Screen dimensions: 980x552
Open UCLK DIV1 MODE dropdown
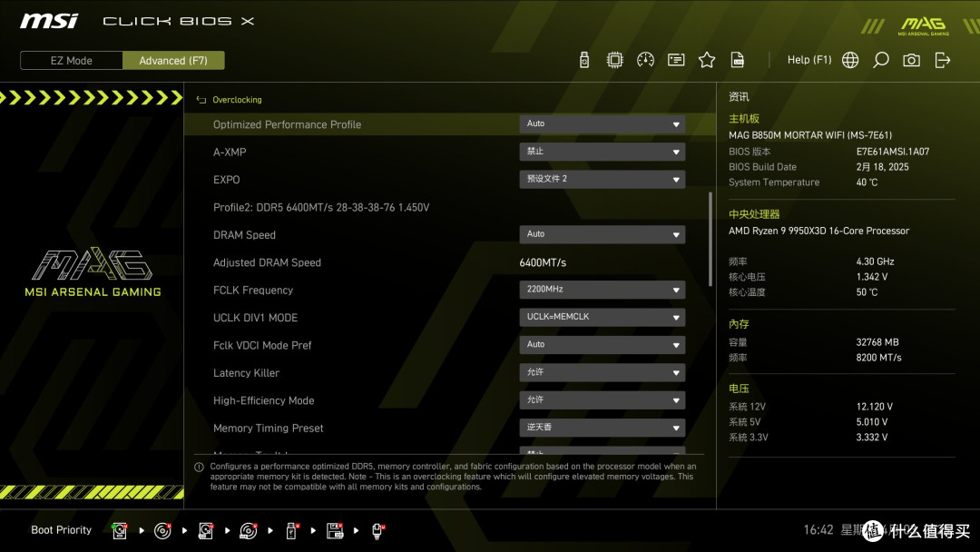(x=602, y=317)
